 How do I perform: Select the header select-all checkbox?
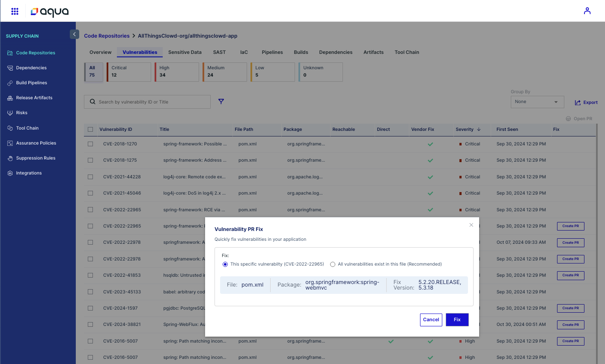(90, 129)
